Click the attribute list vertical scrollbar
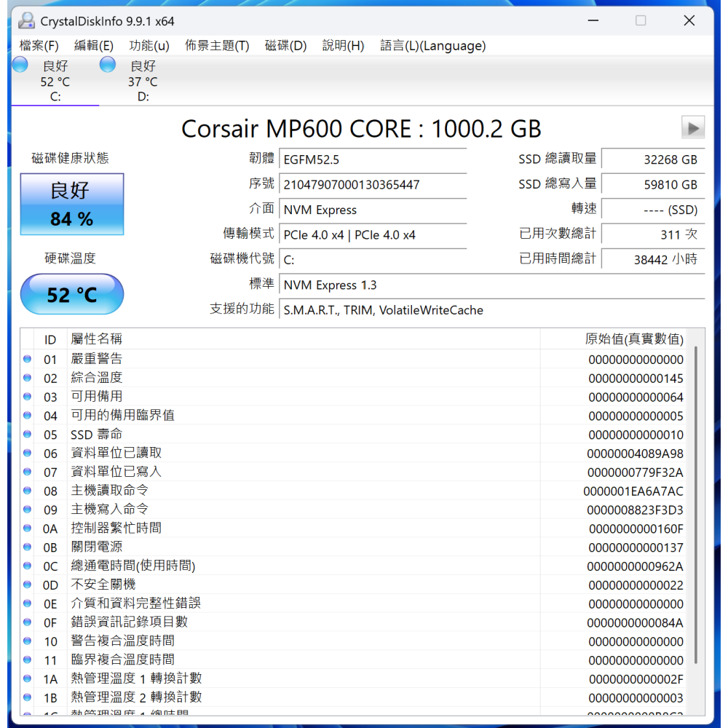Viewport: 728px width, 728px height. tap(695, 505)
